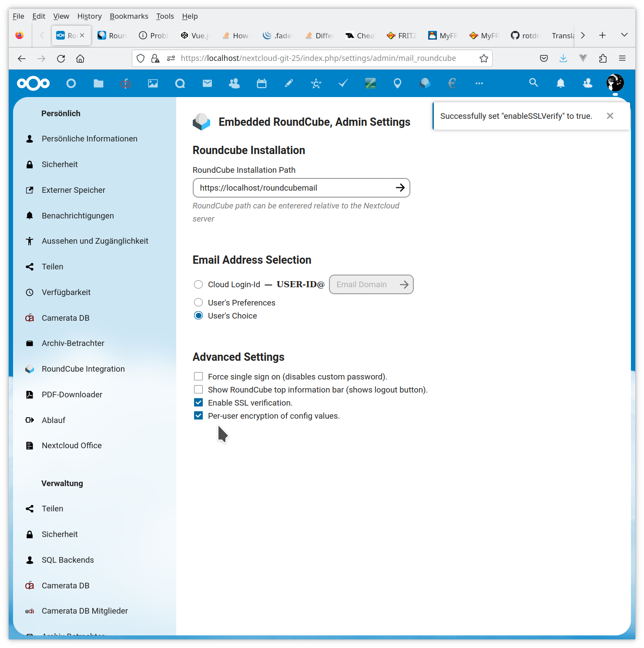
Task: Open the Photos app icon
Action: tap(153, 83)
